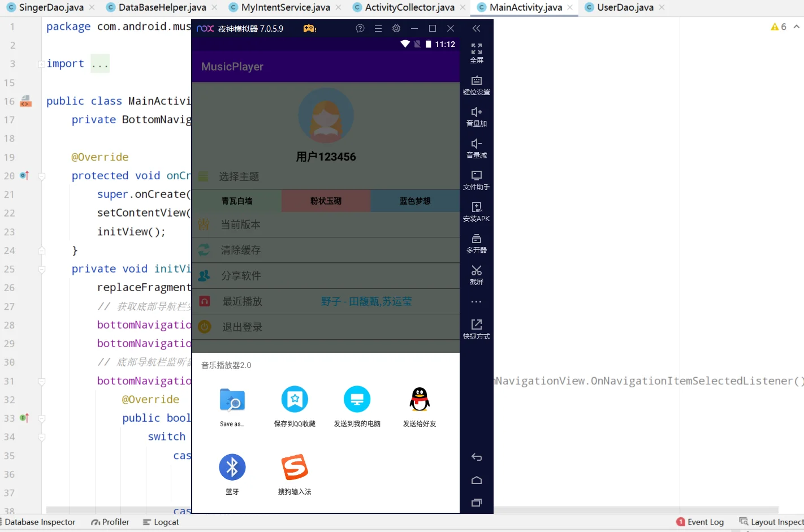Select the 青瓦白墙 theme swatch
The height and width of the screenshot is (532, 804).
237,201
